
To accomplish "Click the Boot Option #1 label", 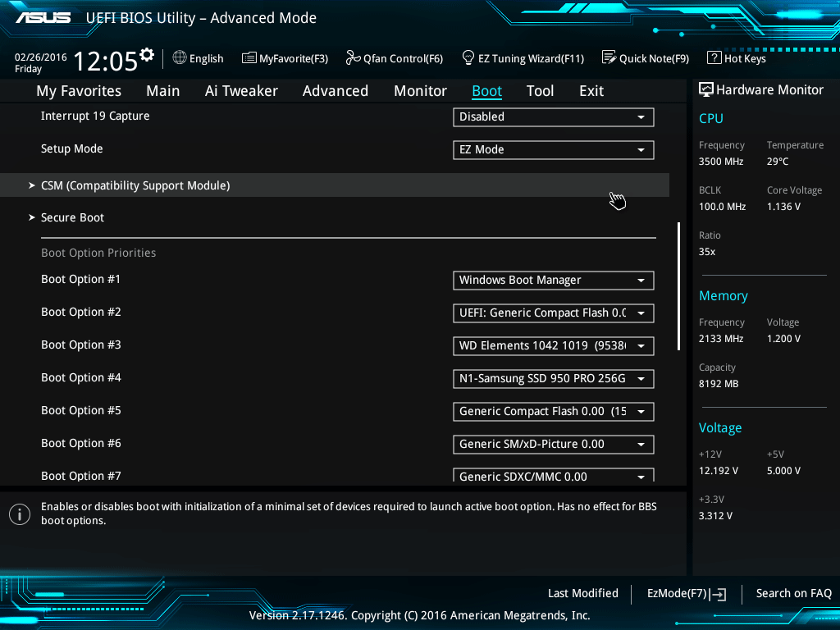I will click(x=81, y=280).
